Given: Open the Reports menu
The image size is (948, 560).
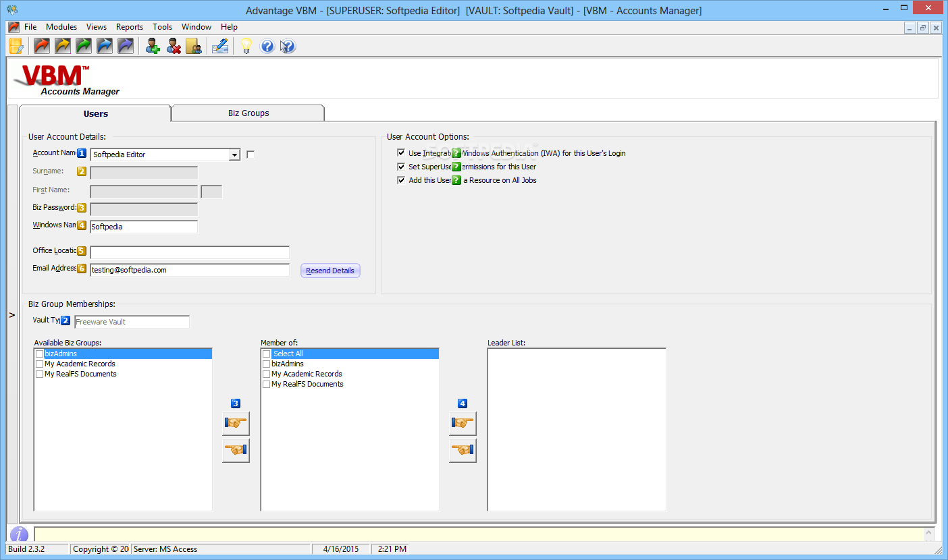Looking at the screenshot, I should [130, 27].
